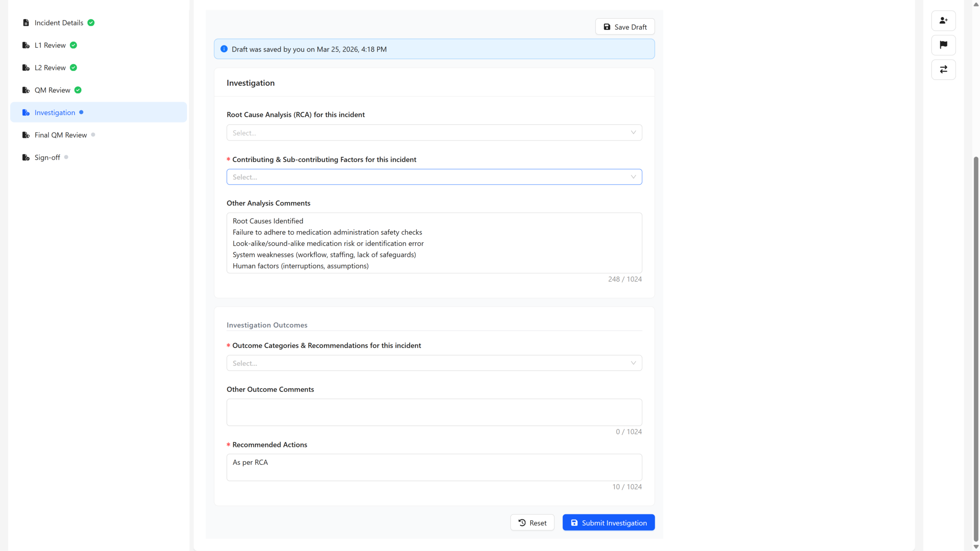
Task: Click the Save Draft button
Action: (x=625, y=27)
